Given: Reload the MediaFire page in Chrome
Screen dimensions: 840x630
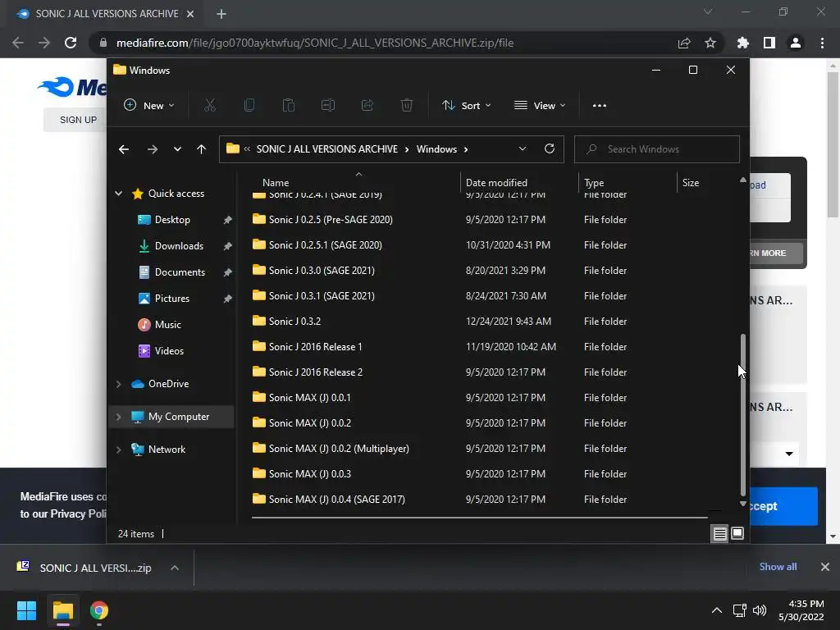Looking at the screenshot, I should click(71, 43).
